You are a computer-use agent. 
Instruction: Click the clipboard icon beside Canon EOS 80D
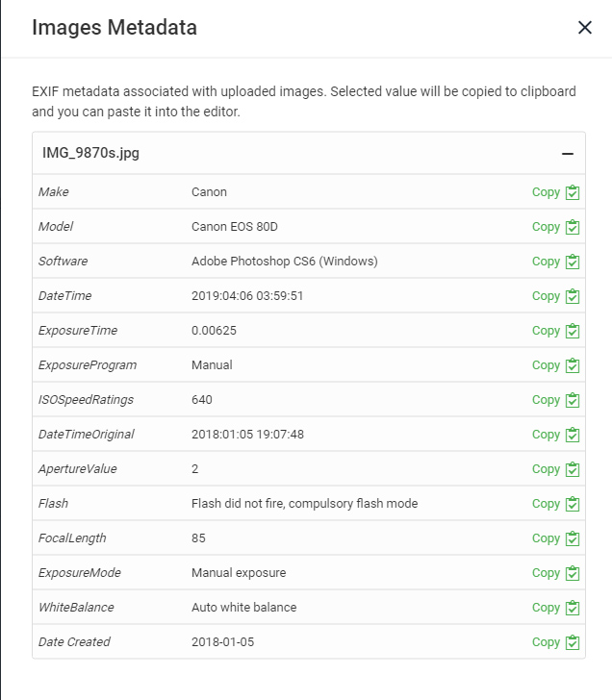tap(573, 227)
